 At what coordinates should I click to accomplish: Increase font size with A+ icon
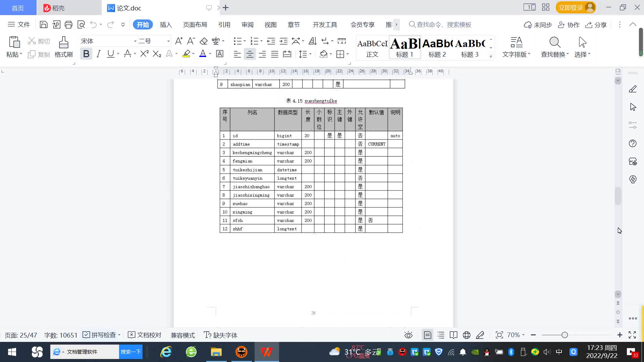point(179,41)
